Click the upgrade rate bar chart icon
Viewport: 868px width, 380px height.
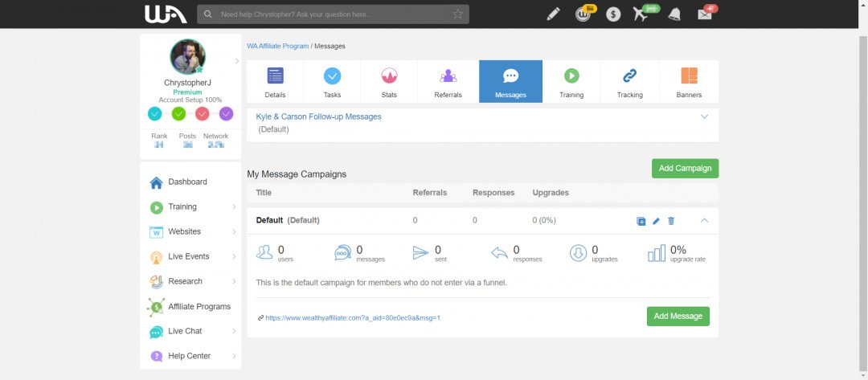[657, 253]
